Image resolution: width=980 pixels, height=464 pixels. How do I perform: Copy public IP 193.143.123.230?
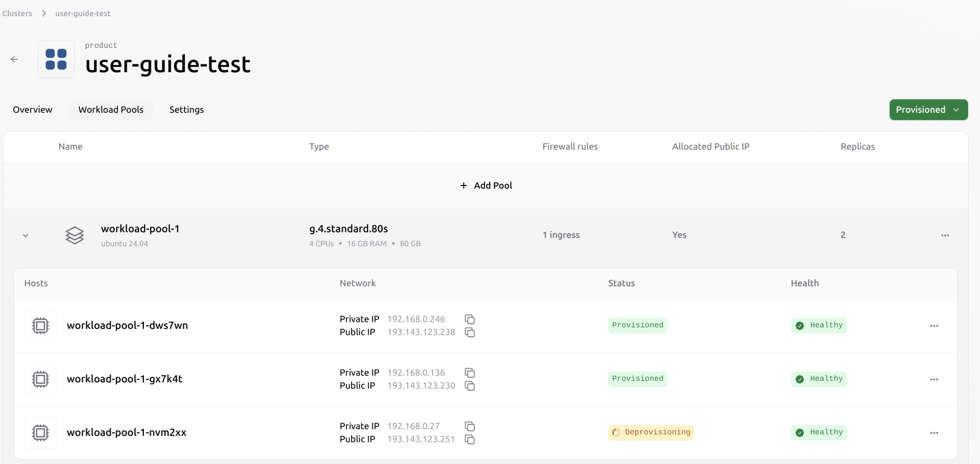(470, 386)
